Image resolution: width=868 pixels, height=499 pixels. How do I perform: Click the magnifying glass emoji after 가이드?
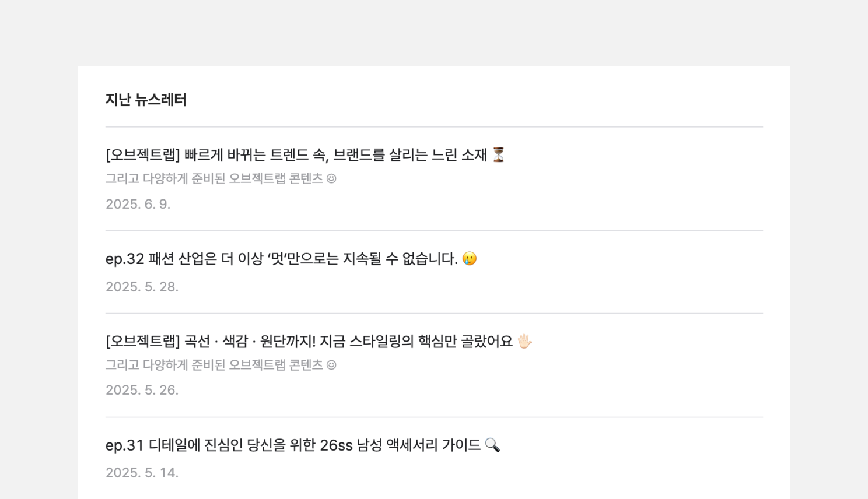click(x=493, y=445)
